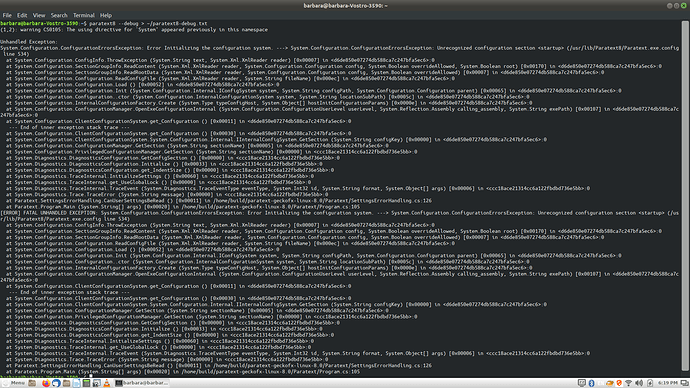Open the Bluetooth tray icon
The image size is (690, 388).
click(x=591, y=383)
